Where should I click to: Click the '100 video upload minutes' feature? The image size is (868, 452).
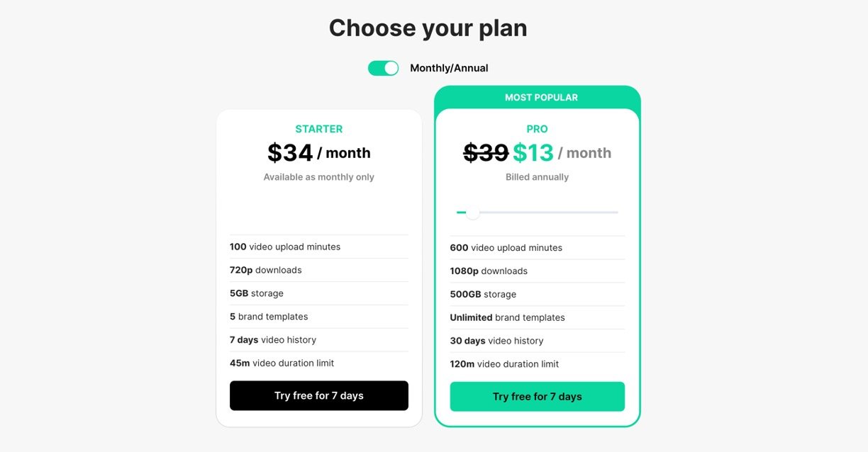pyautogui.click(x=285, y=247)
